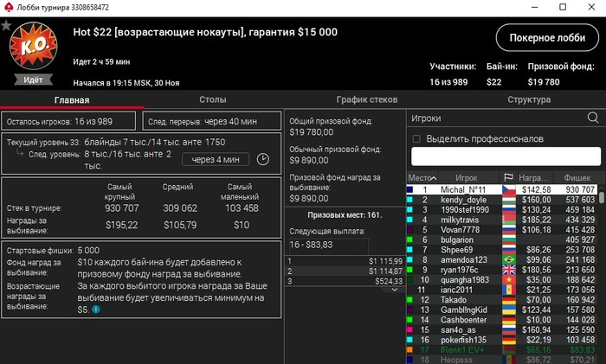Select player row kendy_doyle

tap(502, 200)
